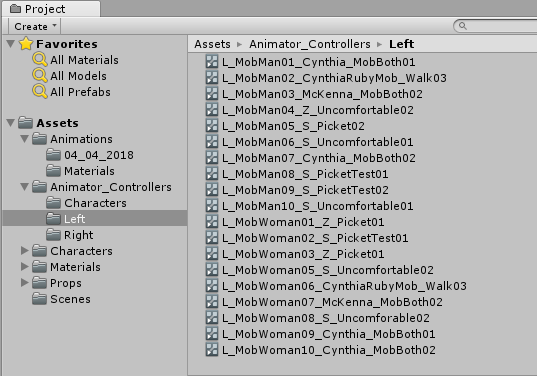This screenshot has width=537, height=376.
Task: Click Left in the breadcrumb path
Action: [x=401, y=44]
